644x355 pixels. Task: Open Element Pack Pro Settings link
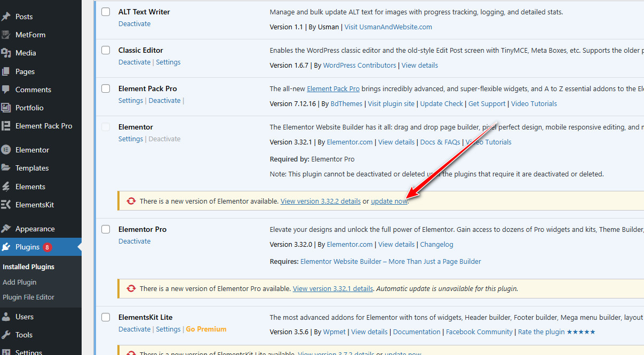click(131, 100)
